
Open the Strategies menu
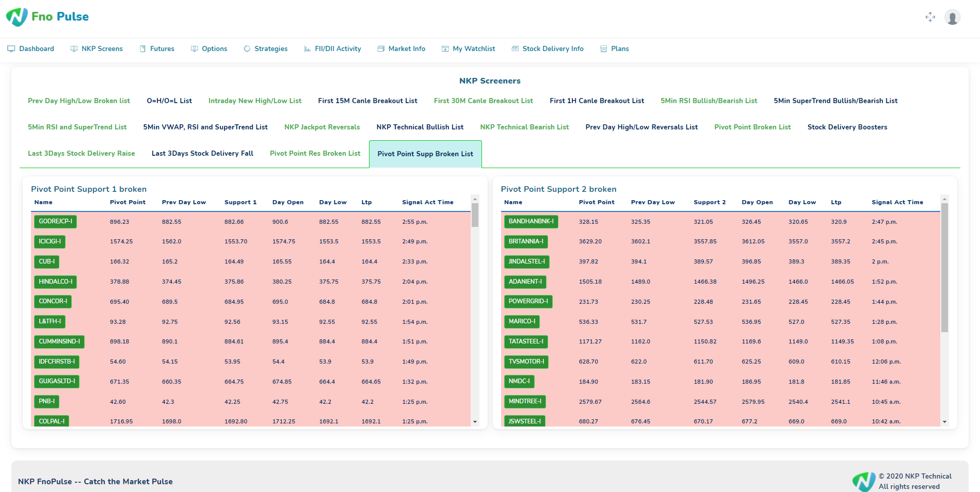click(271, 49)
